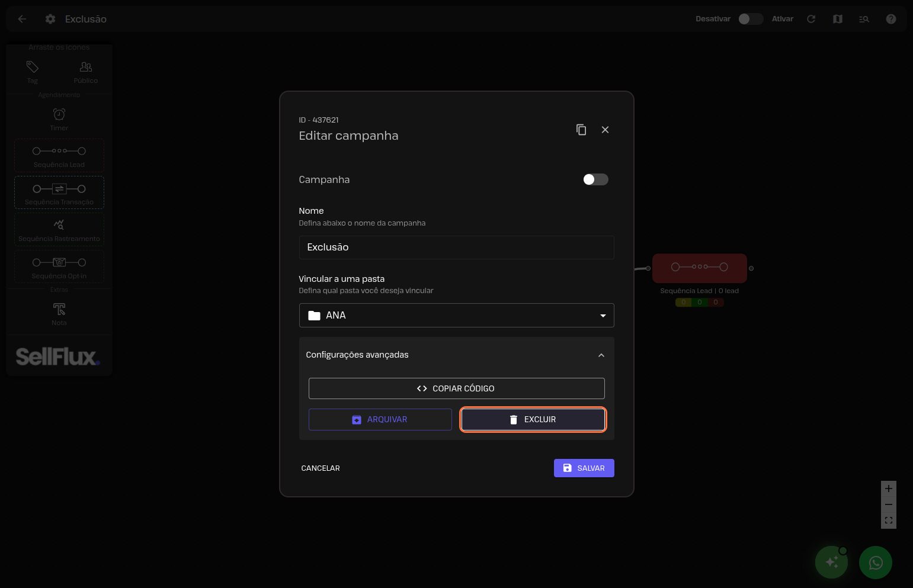913x588 pixels.
Task: Save the campaign with SALVAR
Action: (584, 468)
